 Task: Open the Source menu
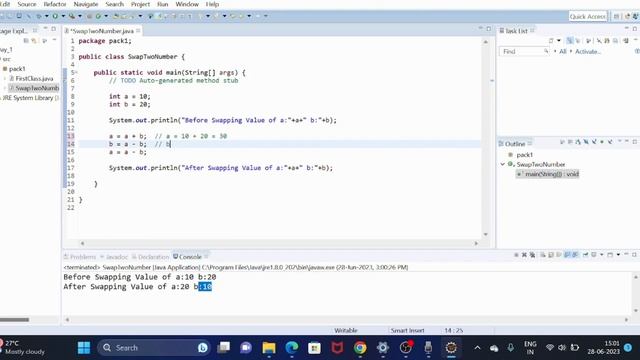click(27, 4)
